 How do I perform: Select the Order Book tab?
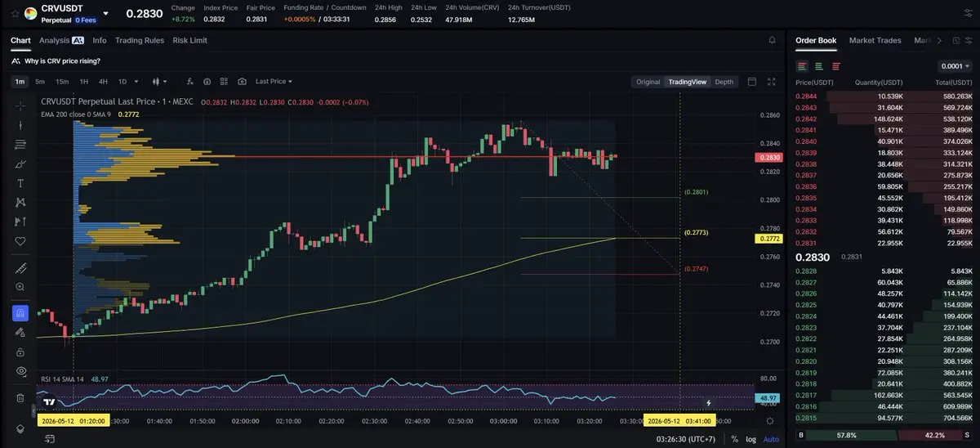click(x=816, y=40)
